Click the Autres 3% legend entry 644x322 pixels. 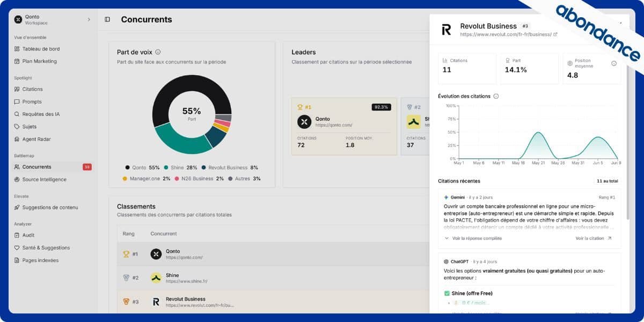244,178
